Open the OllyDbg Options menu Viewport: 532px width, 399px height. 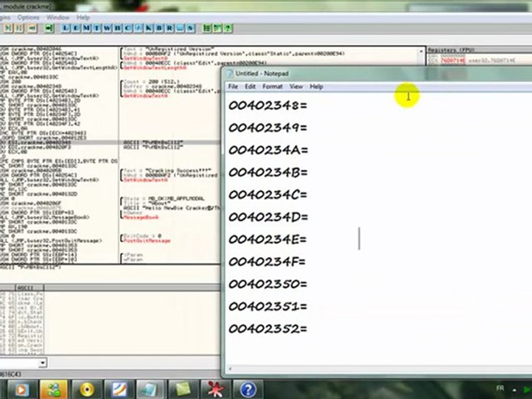click(28, 17)
